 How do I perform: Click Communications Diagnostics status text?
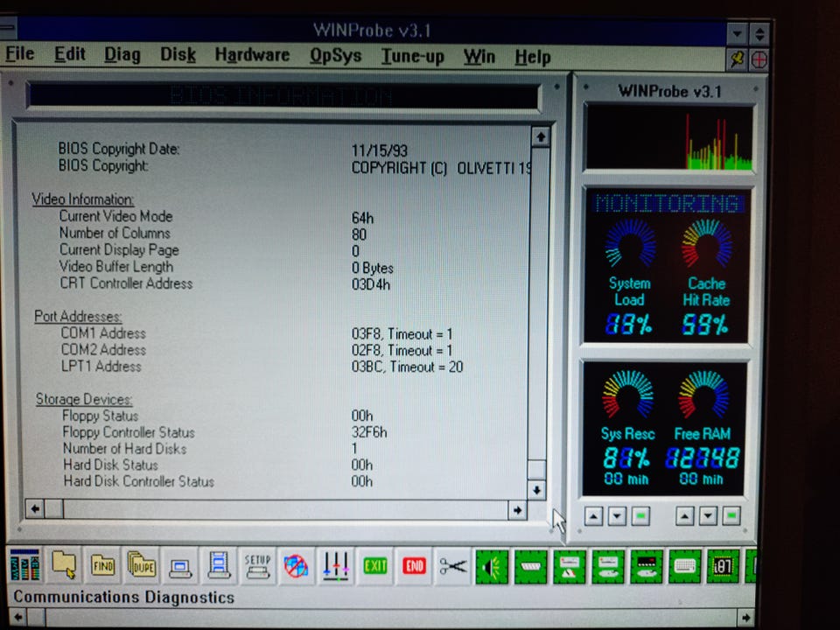click(x=123, y=597)
